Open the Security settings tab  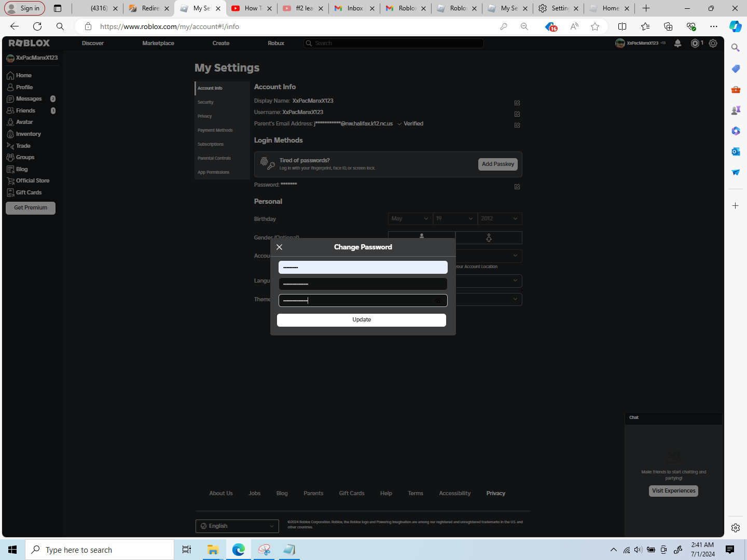(222, 103)
